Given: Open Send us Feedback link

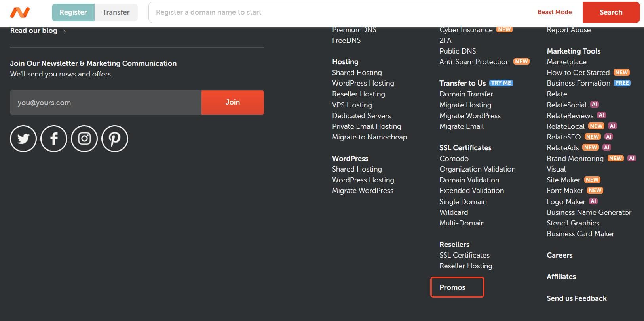Looking at the screenshot, I should pyautogui.click(x=576, y=298).
